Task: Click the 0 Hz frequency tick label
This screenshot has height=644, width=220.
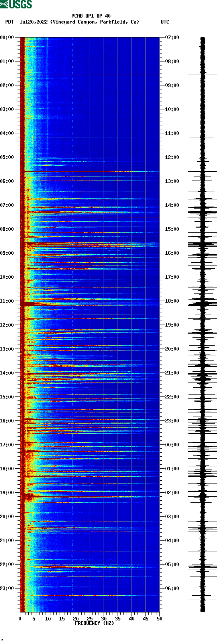Action: click(x=20, y=619)
